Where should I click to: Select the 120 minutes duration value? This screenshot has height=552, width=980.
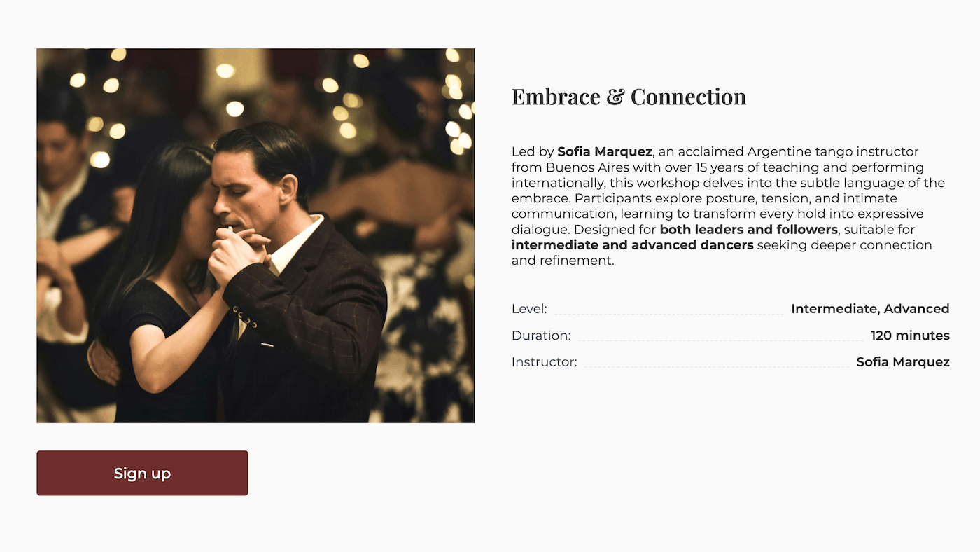pyautogui.click(x=910, y=336)
